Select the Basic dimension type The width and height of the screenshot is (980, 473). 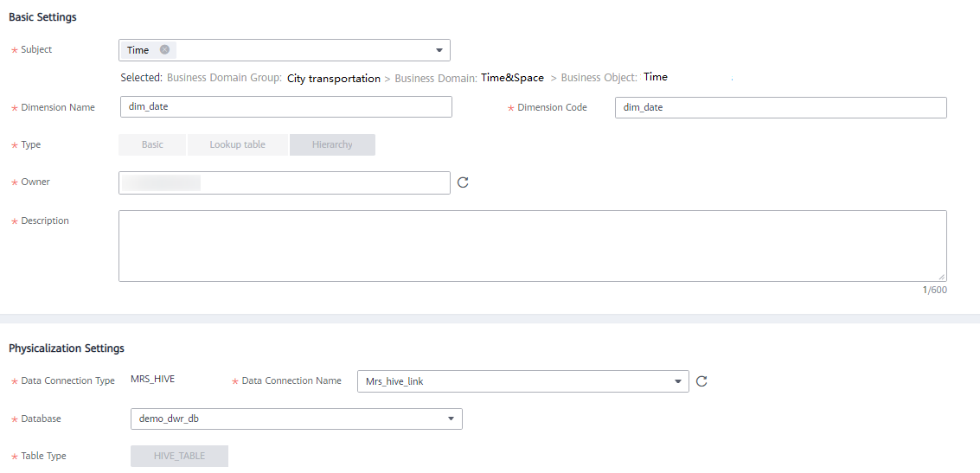152,144
